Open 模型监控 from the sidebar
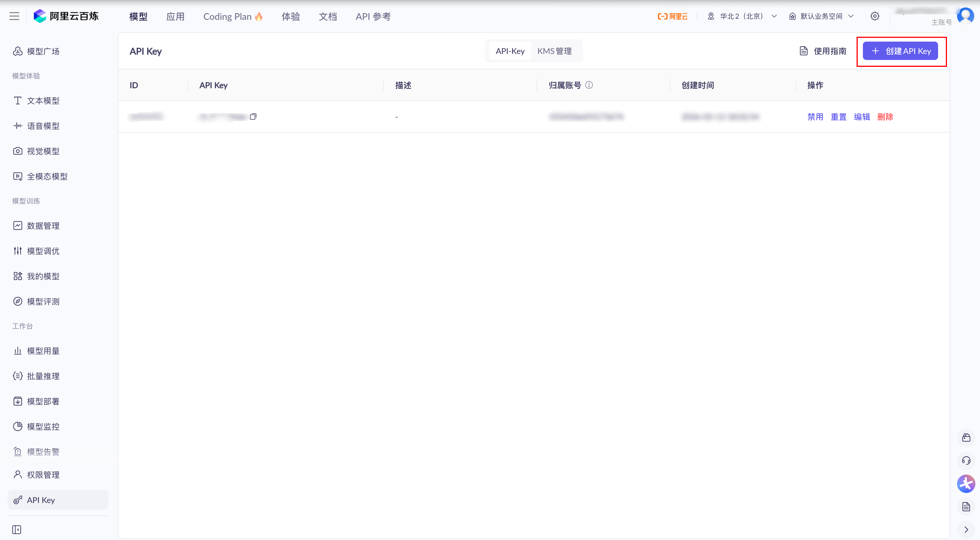Viewport: 980px width, 540px height. (x=43, y=426)
